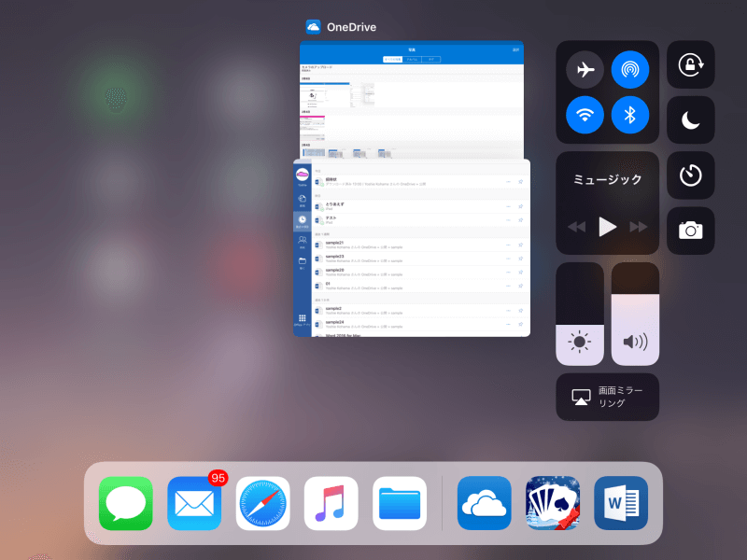747x560 pixels.
Task: Toggle the rotation lock button
Action: coord(690,64)
